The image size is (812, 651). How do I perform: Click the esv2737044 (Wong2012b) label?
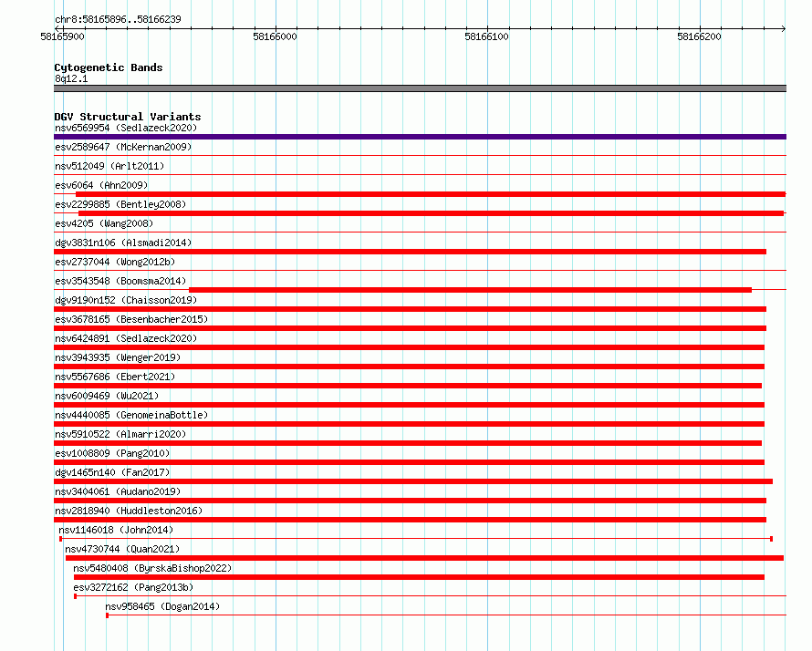tap(115, 262)
